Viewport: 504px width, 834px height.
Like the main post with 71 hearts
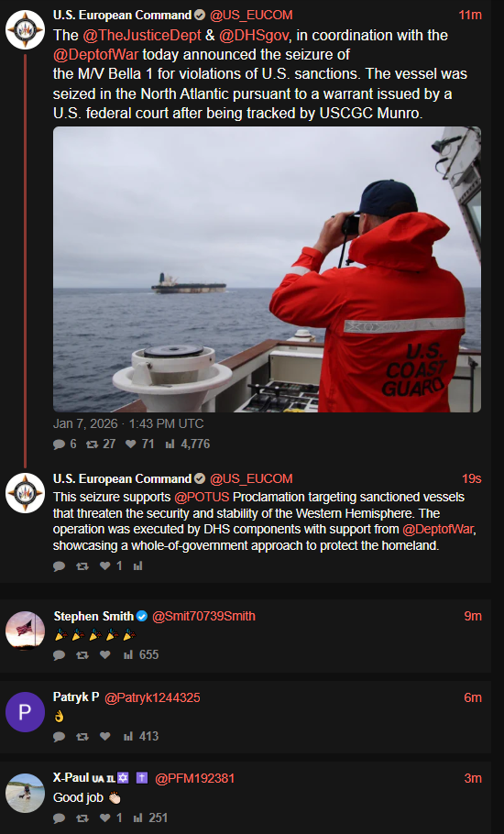pos(131,444)
